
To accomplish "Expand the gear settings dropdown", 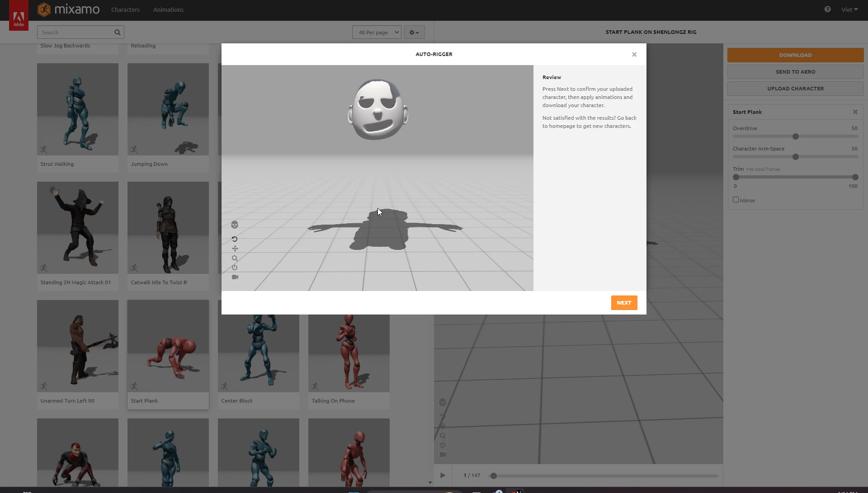I will (x=414, y=32).
